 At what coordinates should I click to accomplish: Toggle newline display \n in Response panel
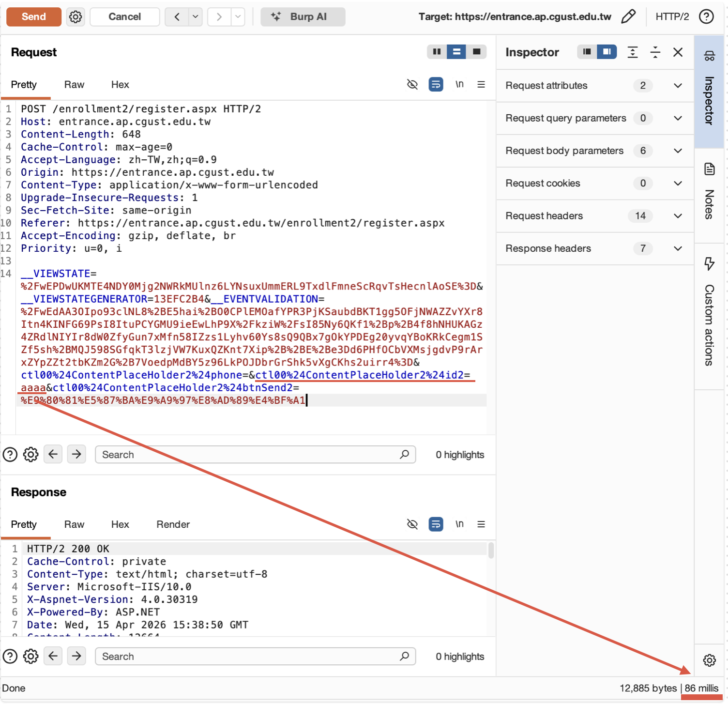[x=459, y=524]
